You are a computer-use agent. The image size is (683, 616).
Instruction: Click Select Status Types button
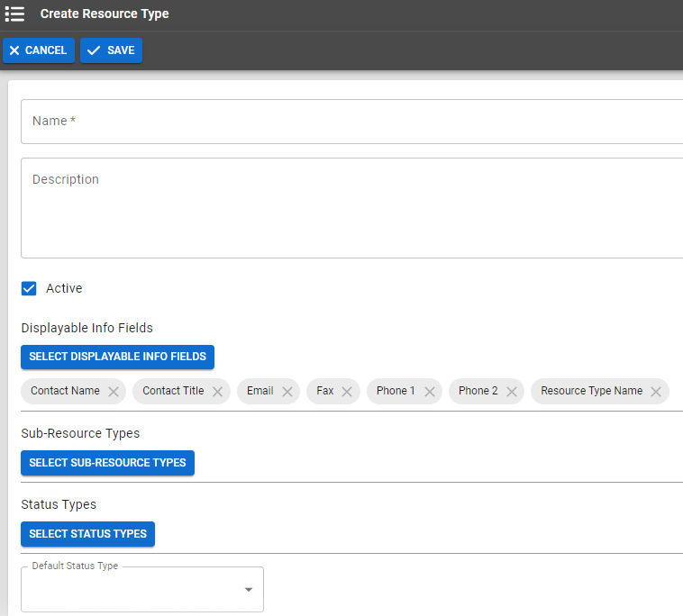tap(88, 534)
